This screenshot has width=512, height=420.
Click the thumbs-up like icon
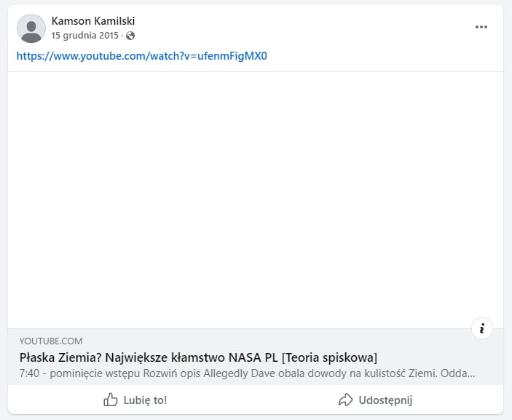111,400
